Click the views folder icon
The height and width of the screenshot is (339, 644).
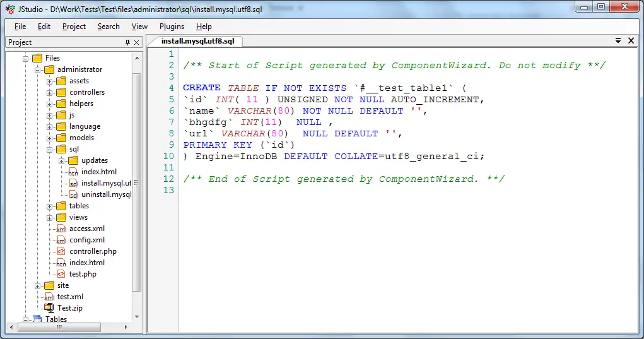61,217
